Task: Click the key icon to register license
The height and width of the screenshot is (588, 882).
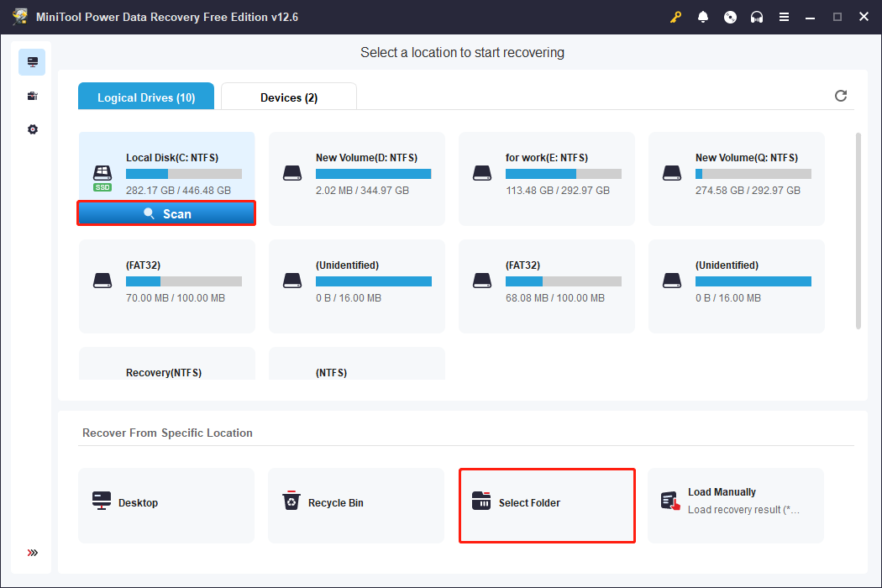Action: click(x=675, y=17)
